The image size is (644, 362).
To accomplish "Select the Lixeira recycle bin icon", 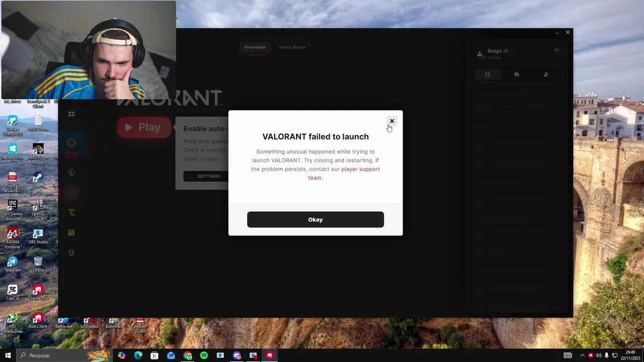I will pos(38,264).
